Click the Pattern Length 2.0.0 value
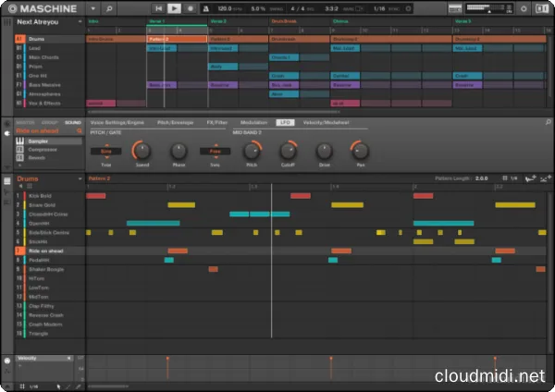The width and height of the screenshot is (555, 392). (481, 178)
